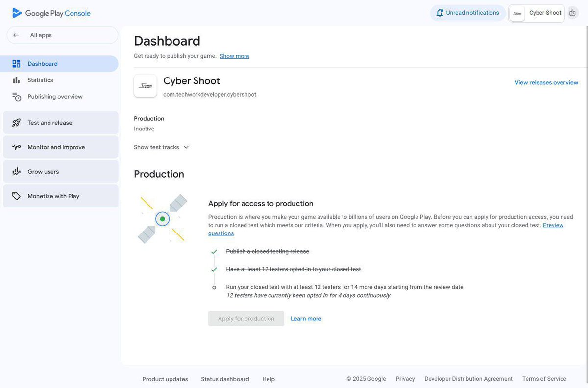Select the Grow users chart icon
This screenshot has height=388, width=588.
[16, 171]
